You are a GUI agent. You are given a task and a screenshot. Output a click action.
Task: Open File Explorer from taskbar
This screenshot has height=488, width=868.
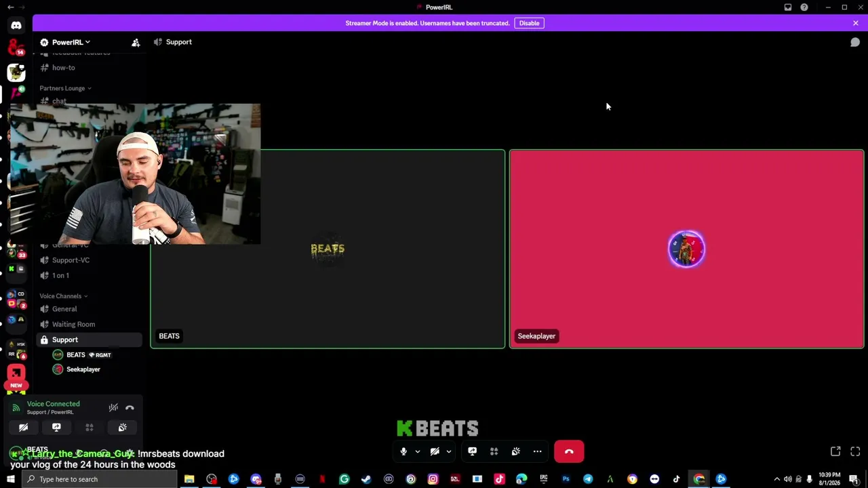point(189,479)
